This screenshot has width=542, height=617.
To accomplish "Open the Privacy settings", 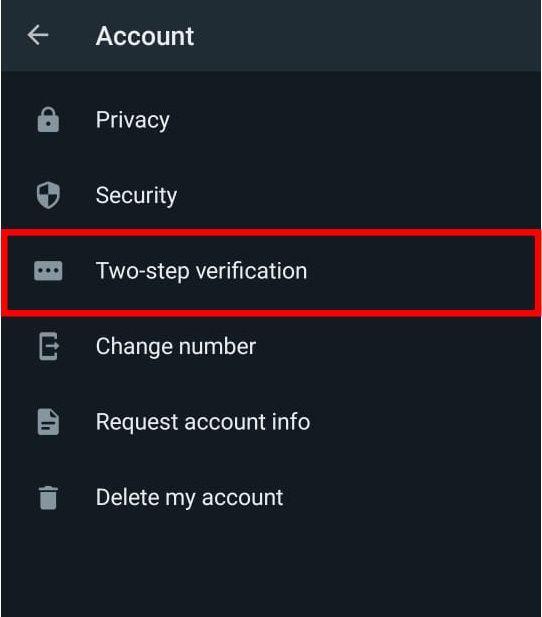I will pos(271,120).
